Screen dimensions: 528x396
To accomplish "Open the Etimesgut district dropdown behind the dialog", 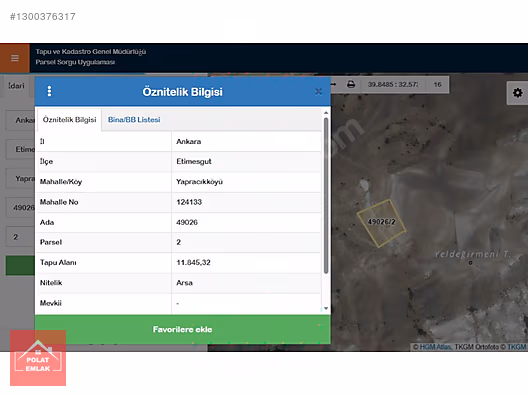I will click(x=20, y=150).
